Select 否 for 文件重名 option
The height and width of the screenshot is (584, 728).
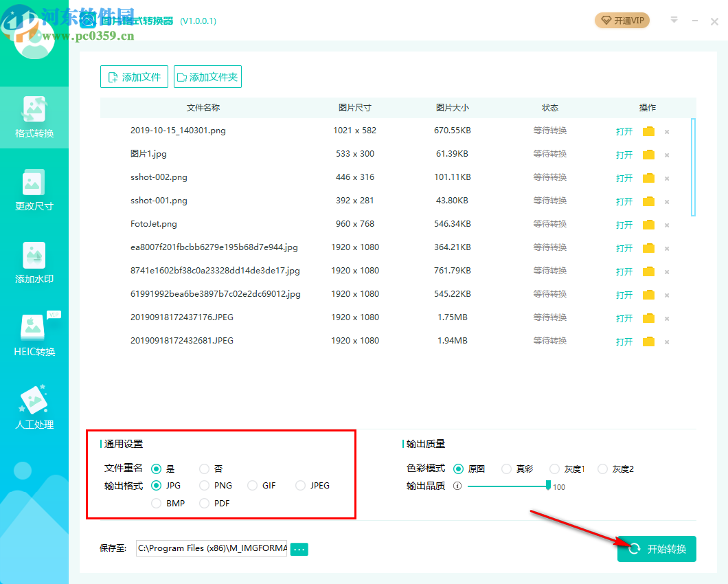click(x=204, y=469)
